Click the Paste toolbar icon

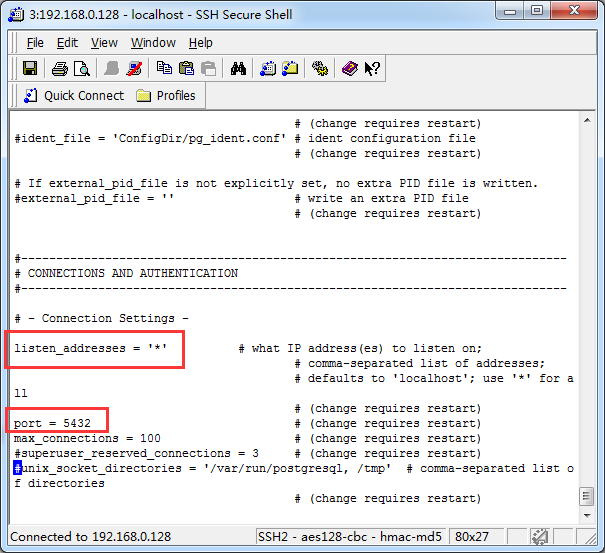tap(186, 69)
